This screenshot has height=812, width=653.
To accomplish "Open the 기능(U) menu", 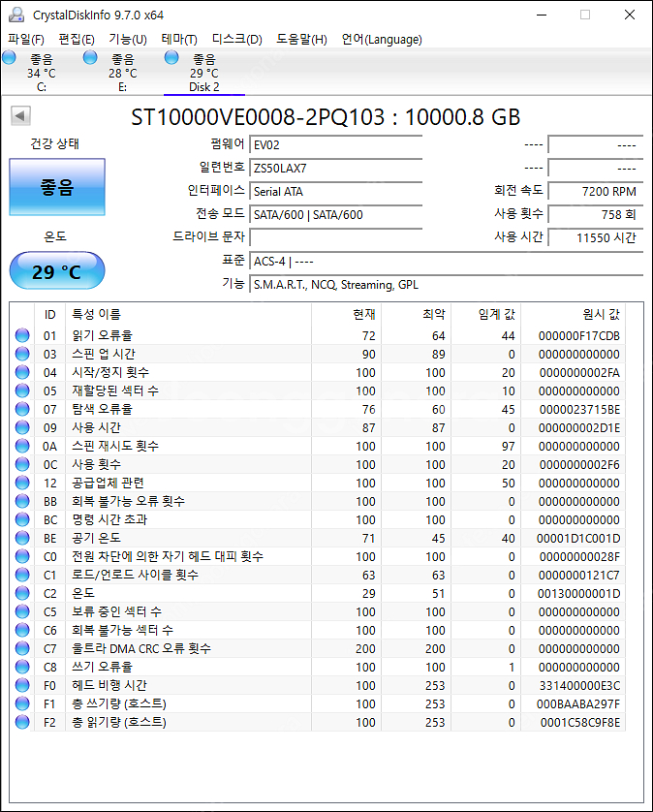I will point(127,40).
